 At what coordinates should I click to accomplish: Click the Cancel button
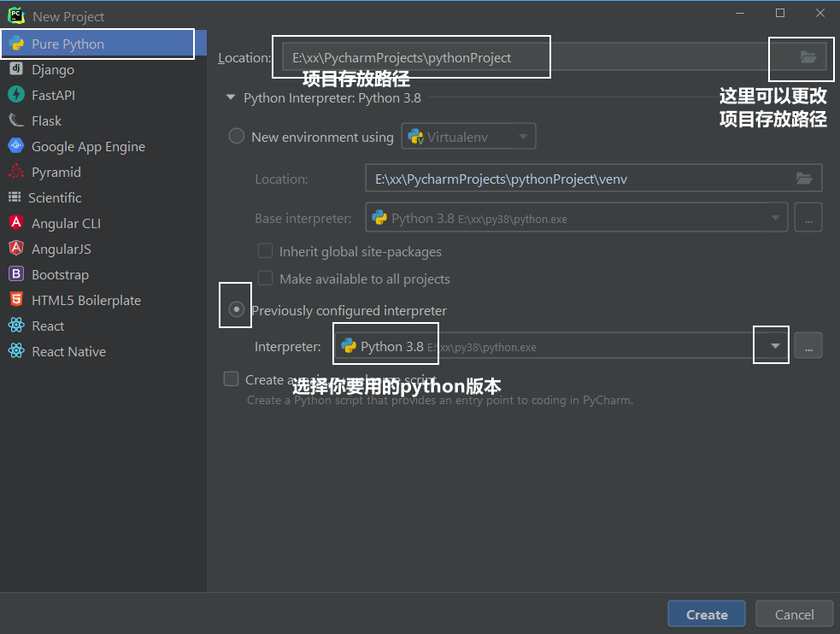coord(795,614)
